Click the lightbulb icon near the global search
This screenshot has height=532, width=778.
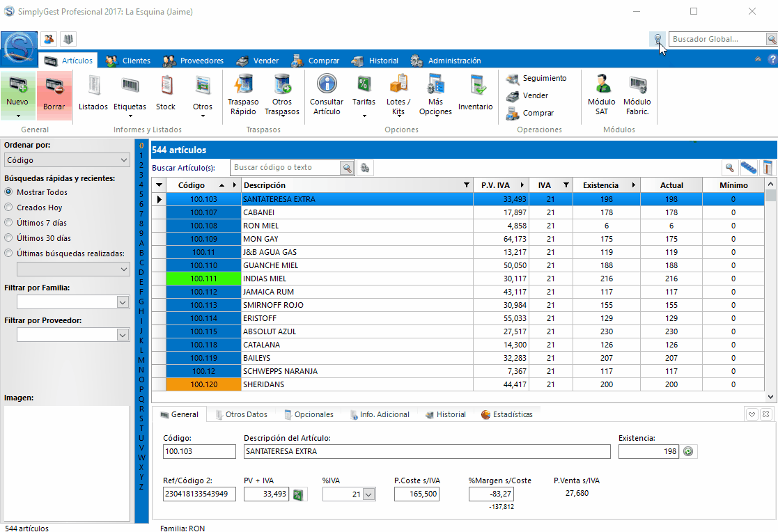pos(658,39)
